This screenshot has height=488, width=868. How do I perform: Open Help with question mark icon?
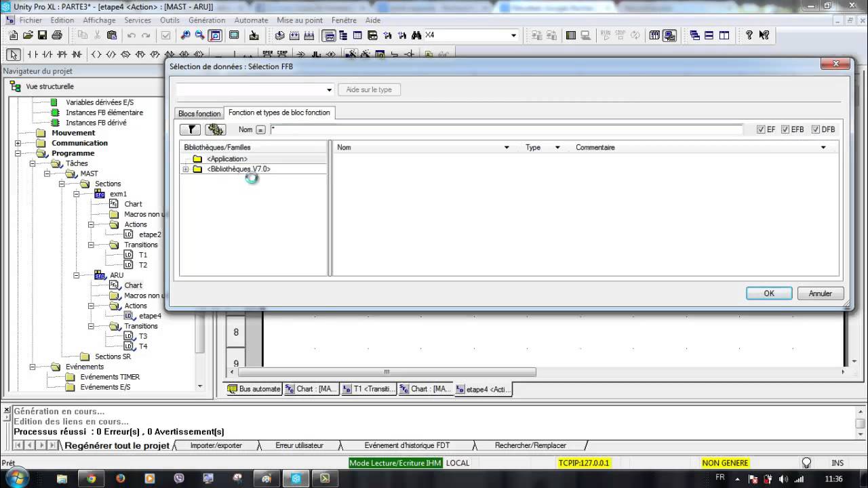[x=749, y=35]
